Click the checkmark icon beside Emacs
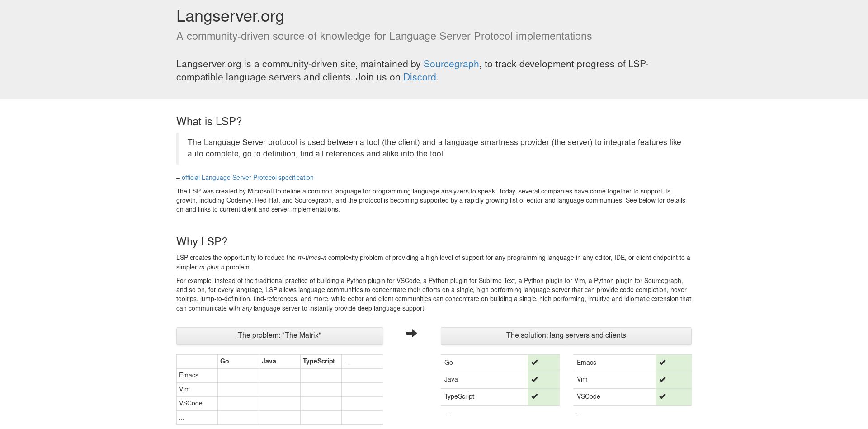This screenshot has height=429, width=868. pyautogui.click(x=663, y=362)
